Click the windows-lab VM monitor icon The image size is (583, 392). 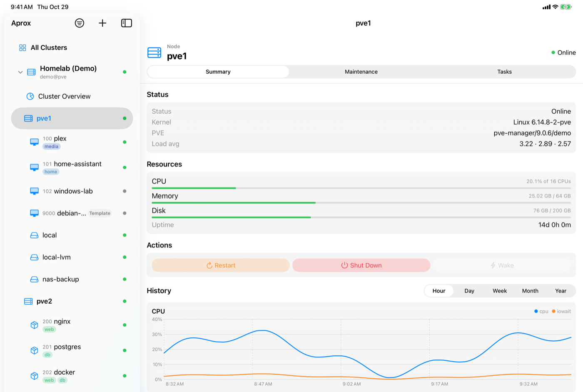[35, 191]
